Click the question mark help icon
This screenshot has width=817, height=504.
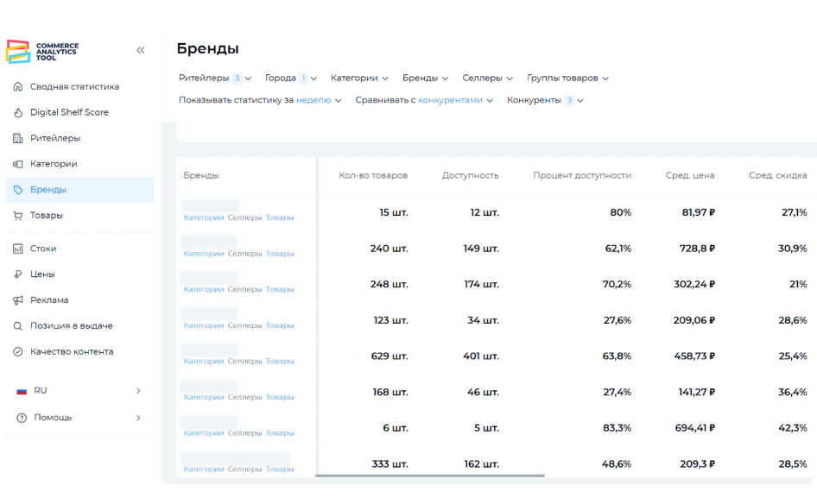[22, 418]
